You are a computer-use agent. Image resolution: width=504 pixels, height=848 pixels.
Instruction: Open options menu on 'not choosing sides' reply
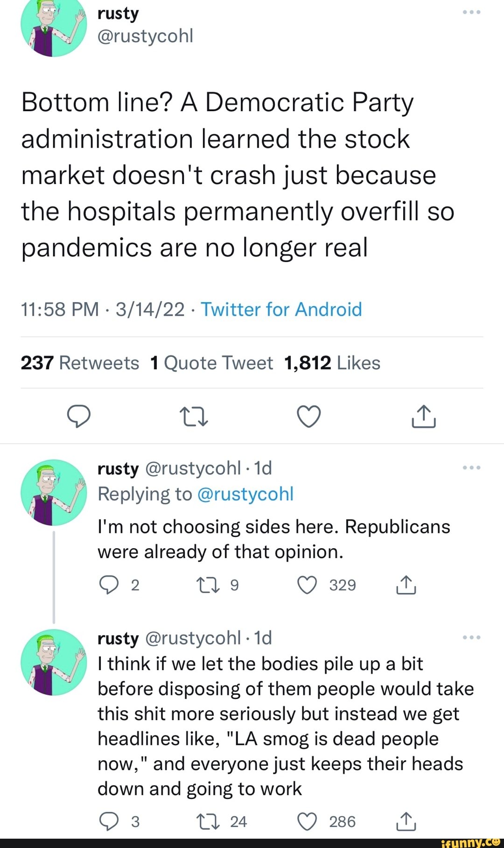[x=471, y=467]
